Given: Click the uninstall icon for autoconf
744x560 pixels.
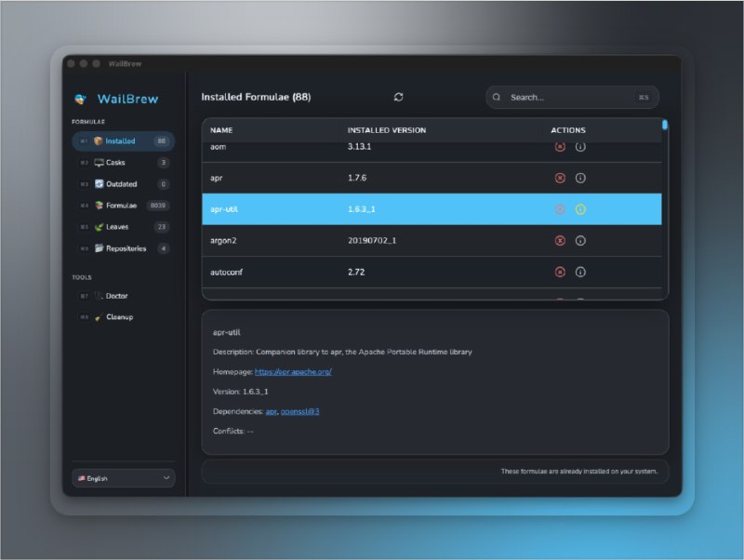Looking at the screenshot, I should point(560,272).
